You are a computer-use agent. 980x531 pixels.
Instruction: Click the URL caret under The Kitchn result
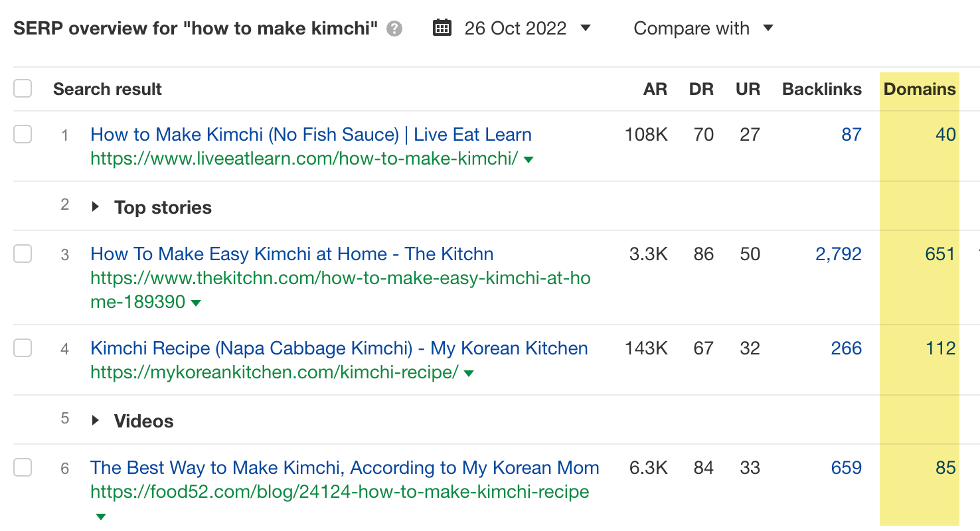195,302
